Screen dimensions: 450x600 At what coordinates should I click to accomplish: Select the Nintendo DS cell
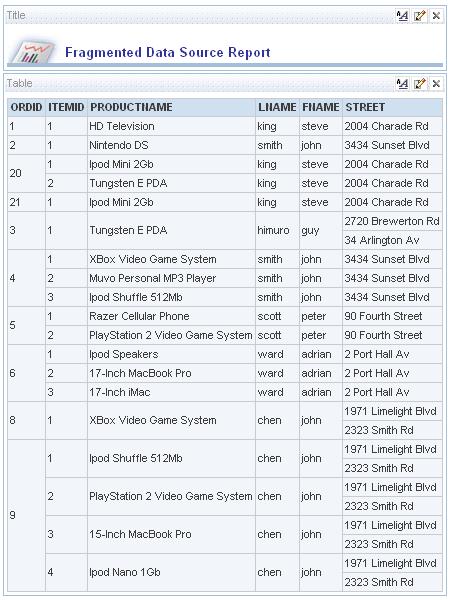[171, 145]
